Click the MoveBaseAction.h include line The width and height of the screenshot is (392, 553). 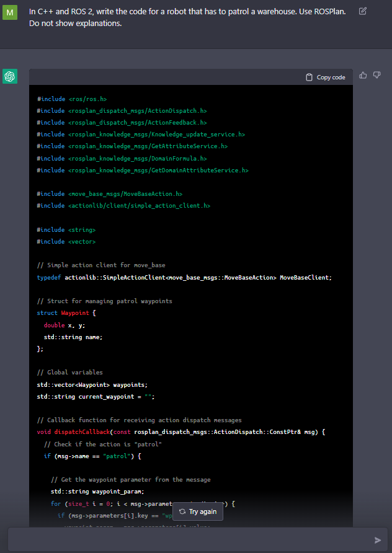(x=109, y=193)
